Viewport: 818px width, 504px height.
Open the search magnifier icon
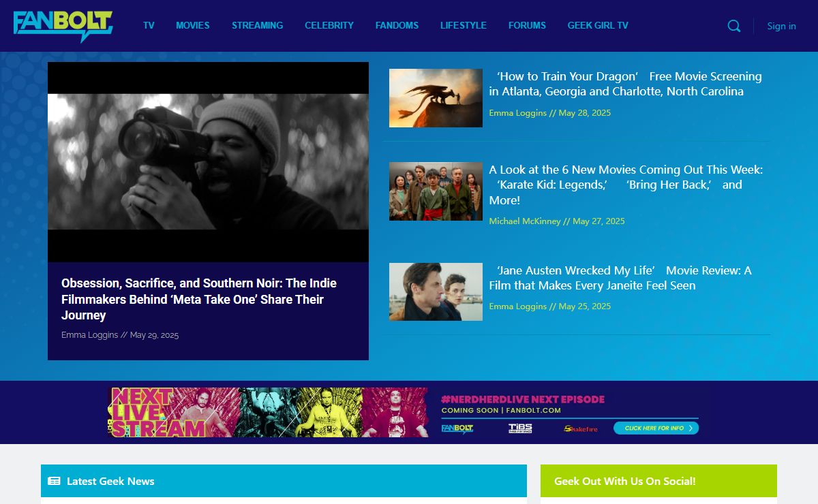coord(734,26)
